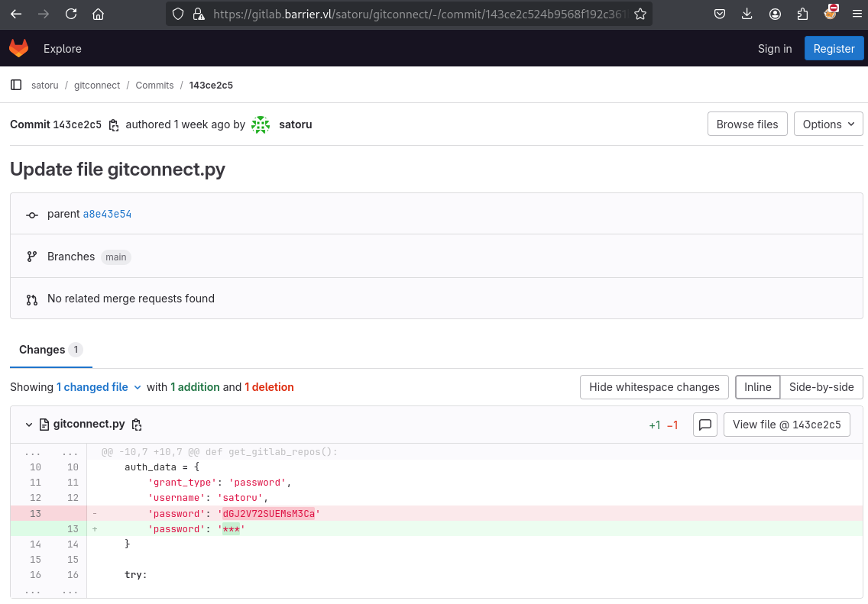The width and height of the screenshot is (868, 604).
Task: Click the GitLab fox logo
Action: pyautogui.click(x=19, y=49)
